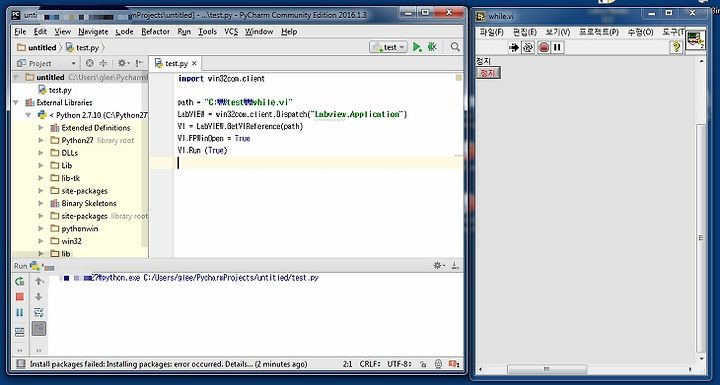
Task: Open the install packages failed message
Action: (x=169, y=364)
